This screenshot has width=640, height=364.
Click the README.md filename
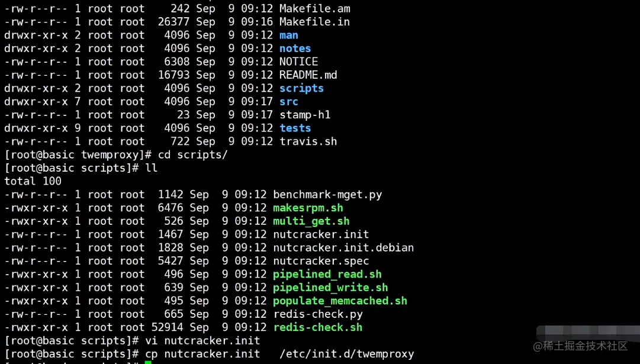click(x=308, y=75)
